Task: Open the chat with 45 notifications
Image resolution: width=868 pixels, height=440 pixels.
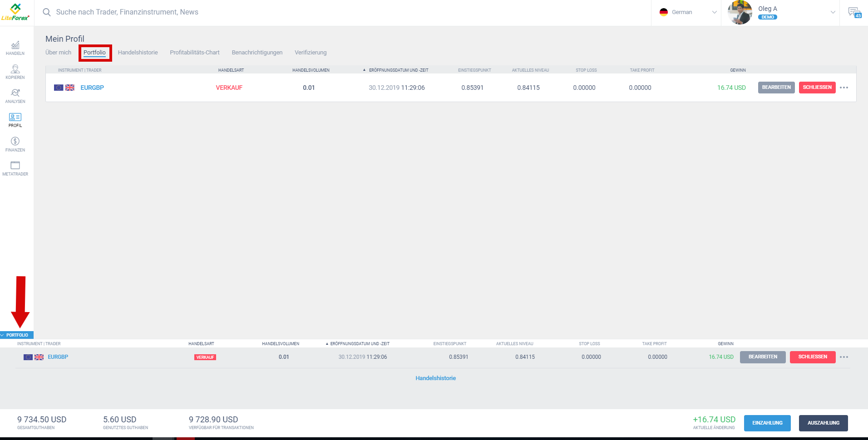Action: click(855, 12)
